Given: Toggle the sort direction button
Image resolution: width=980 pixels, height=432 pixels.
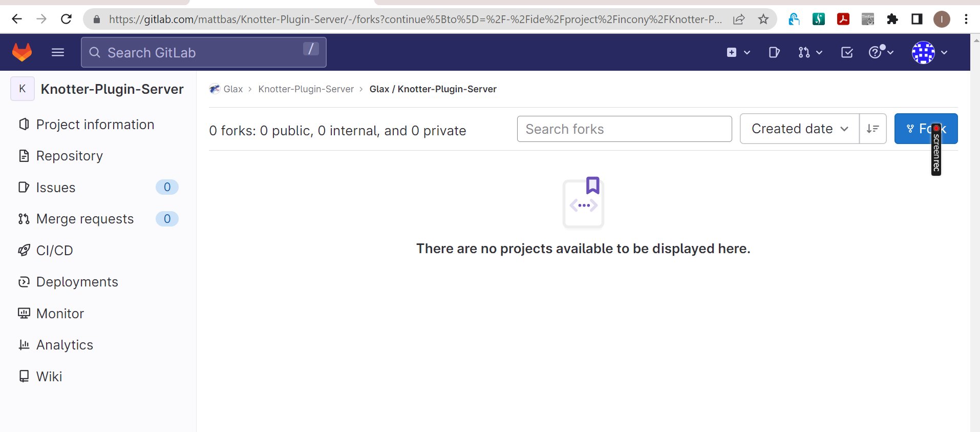Looking at the screenshot, I should point(873,129).
